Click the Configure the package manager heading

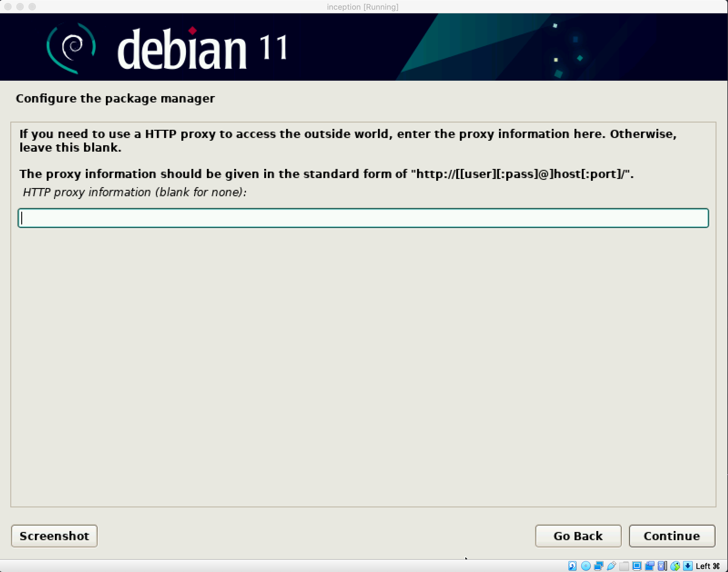point(115,99)
